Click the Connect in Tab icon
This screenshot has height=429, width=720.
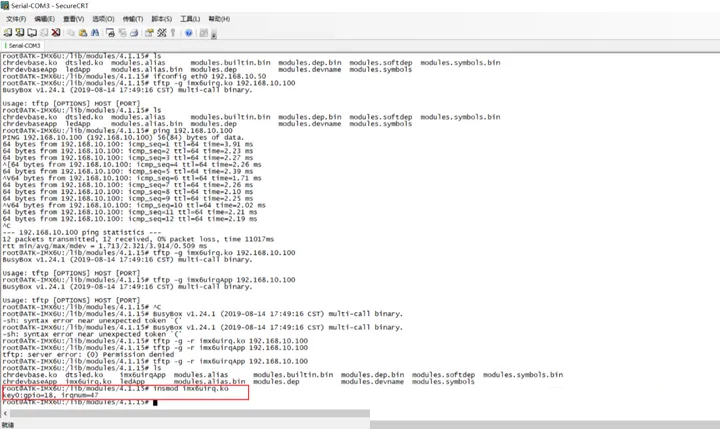(32, 33)
